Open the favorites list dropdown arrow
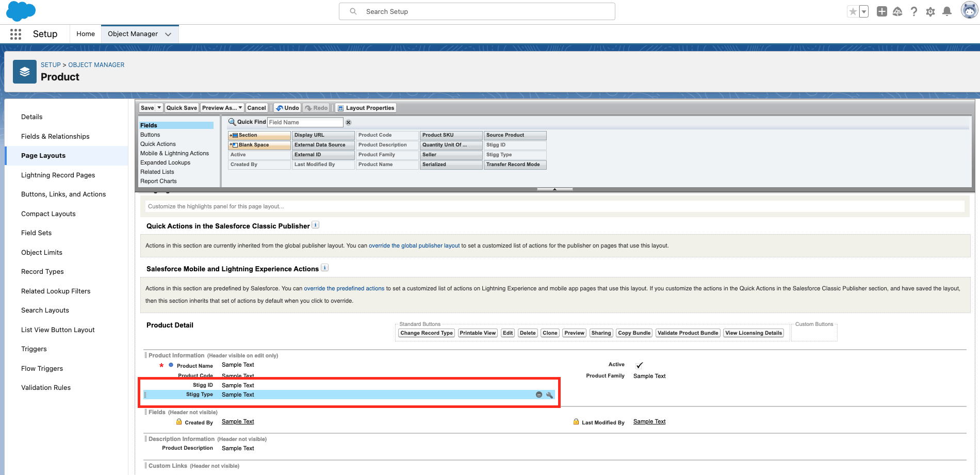Viewport: 980px width, 475px height. (864, 11)
